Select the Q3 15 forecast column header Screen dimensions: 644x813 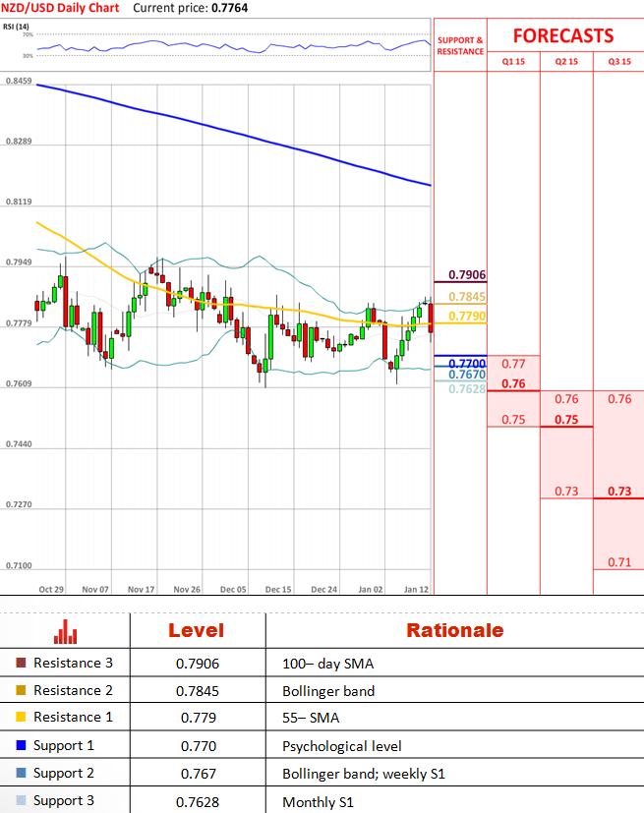(619, 61)
